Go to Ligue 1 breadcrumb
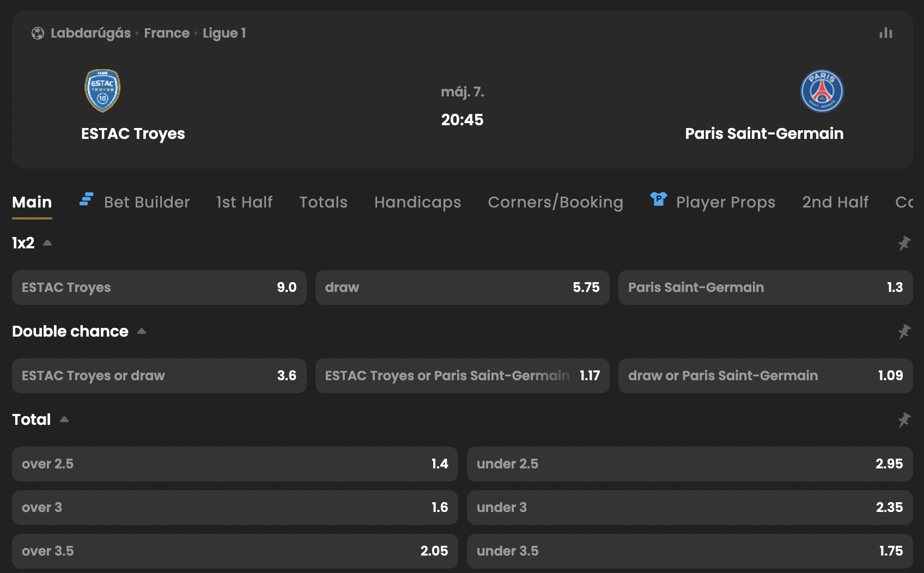This screenshot has width=924, height=573. tap(224, 33)
